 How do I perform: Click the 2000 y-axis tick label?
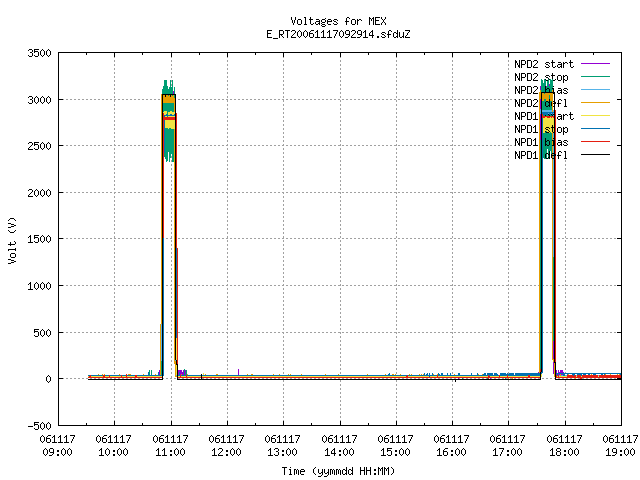tap(40, 193)
